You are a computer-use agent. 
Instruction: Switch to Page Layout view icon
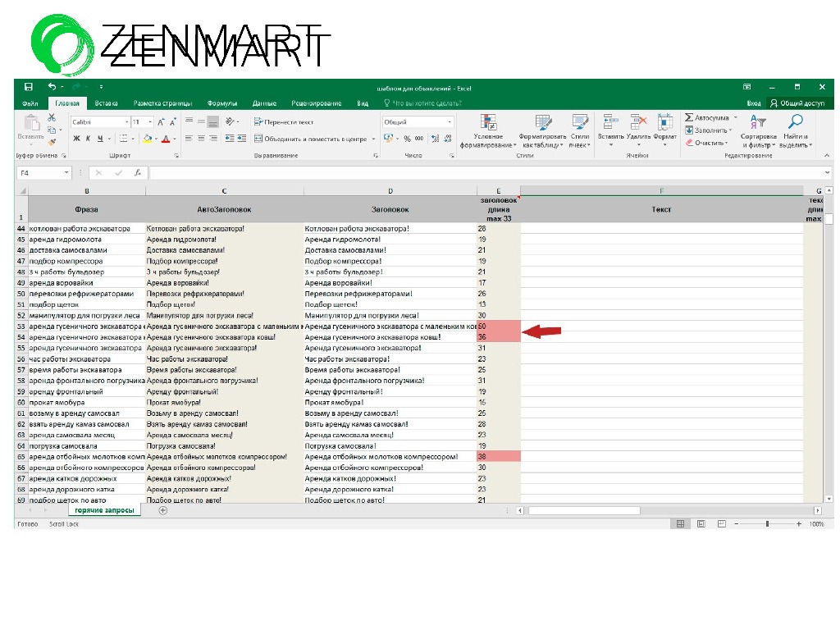point(701,524)
